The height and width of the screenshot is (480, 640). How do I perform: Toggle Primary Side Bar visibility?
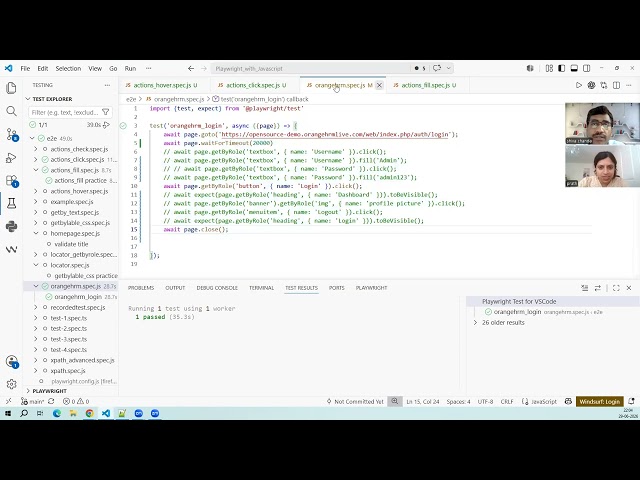point(562,68)
